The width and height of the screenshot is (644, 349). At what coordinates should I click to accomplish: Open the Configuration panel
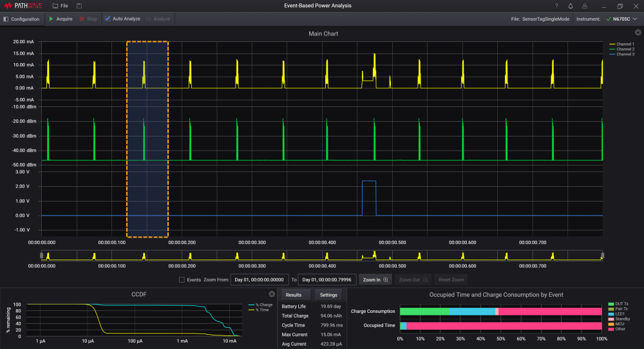(x=21, y=19)
